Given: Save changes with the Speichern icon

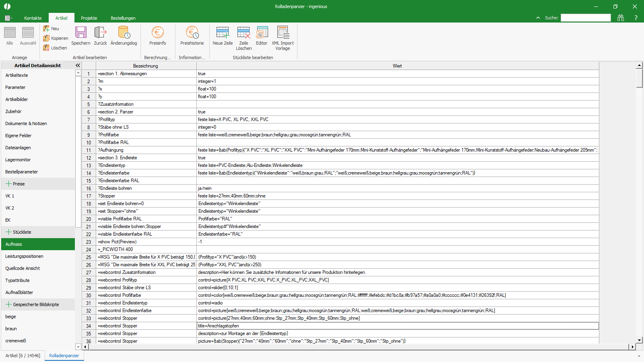Looking at the screenshot, I should coord(81,36).
